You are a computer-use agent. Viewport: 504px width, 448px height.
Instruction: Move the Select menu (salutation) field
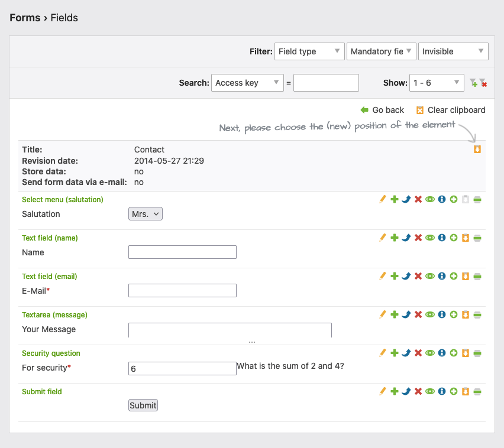(x=406, y=199)
